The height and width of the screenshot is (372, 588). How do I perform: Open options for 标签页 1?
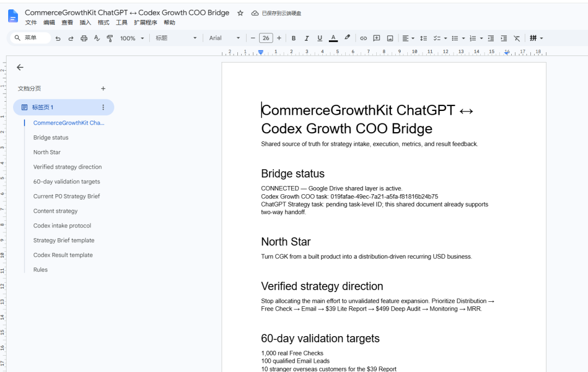(103, 107)
